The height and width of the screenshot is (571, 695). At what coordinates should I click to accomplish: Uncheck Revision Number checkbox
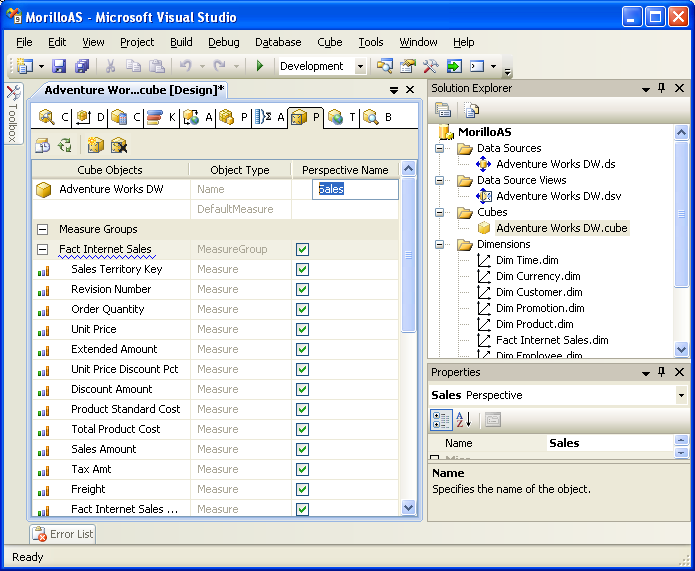click(302, 289)
